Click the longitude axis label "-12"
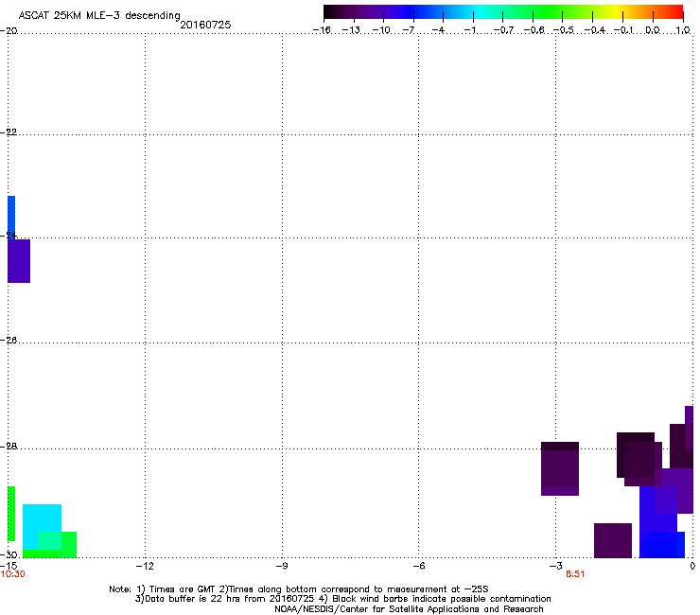 click(x=145, y=567)
